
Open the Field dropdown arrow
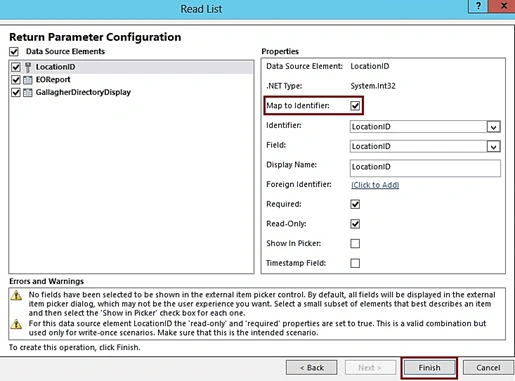pyautogui.click(x=493, y=147)
